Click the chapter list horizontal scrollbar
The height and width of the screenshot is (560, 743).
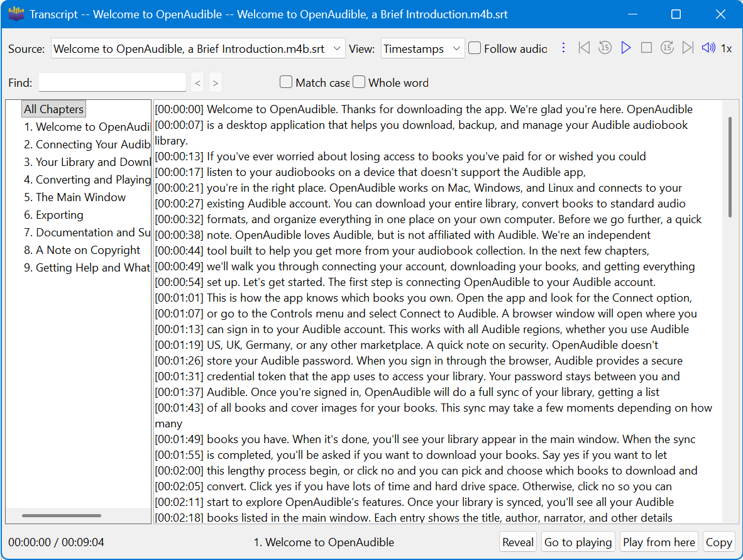click(x=62, y=515)
